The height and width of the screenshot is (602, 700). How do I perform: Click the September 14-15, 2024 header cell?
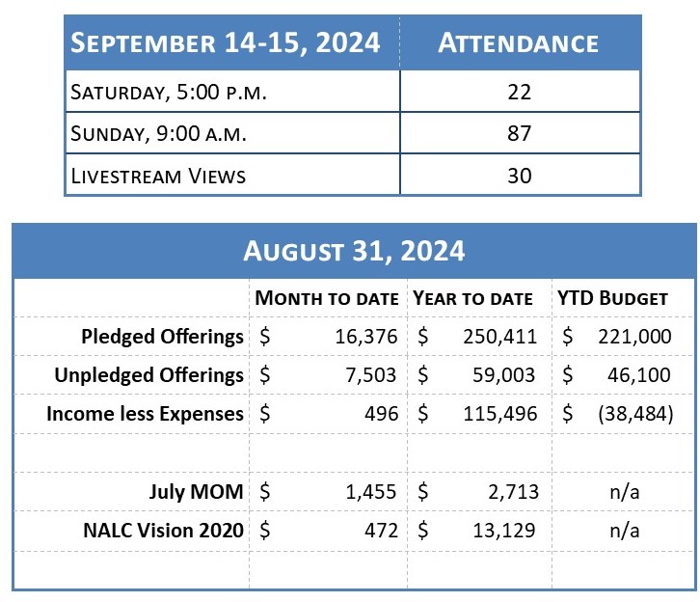[x=226, y=43]
